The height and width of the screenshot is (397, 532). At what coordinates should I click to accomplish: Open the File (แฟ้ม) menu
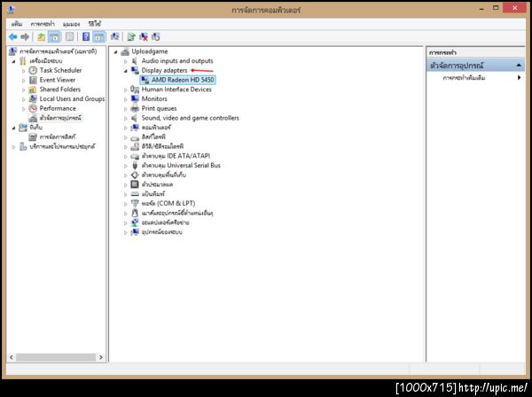[x=17, y=24]
